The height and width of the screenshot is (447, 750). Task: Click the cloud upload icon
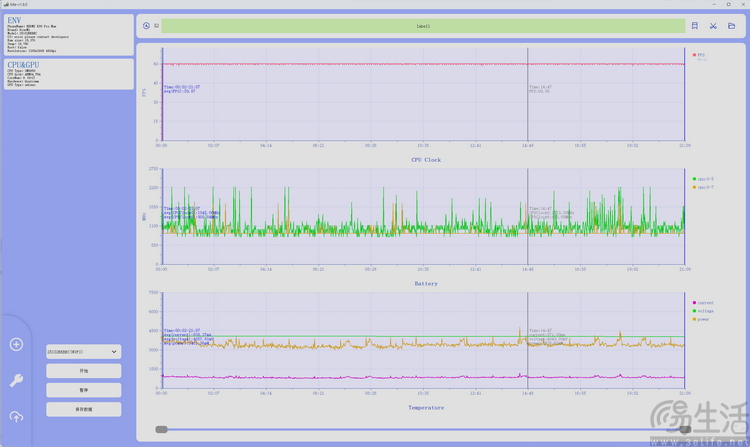point(16,416)
